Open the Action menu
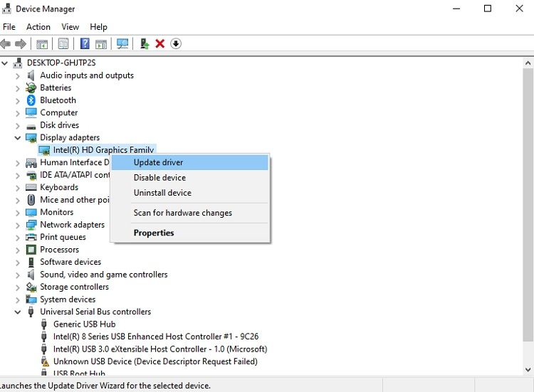 (38, 27)
